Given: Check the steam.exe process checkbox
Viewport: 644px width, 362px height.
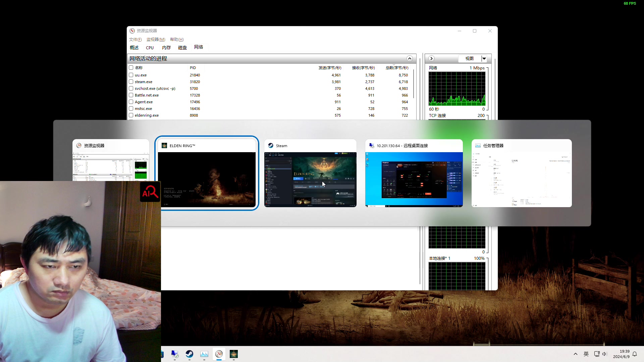Looking at the screenshot, I should (x=131, y=82).
